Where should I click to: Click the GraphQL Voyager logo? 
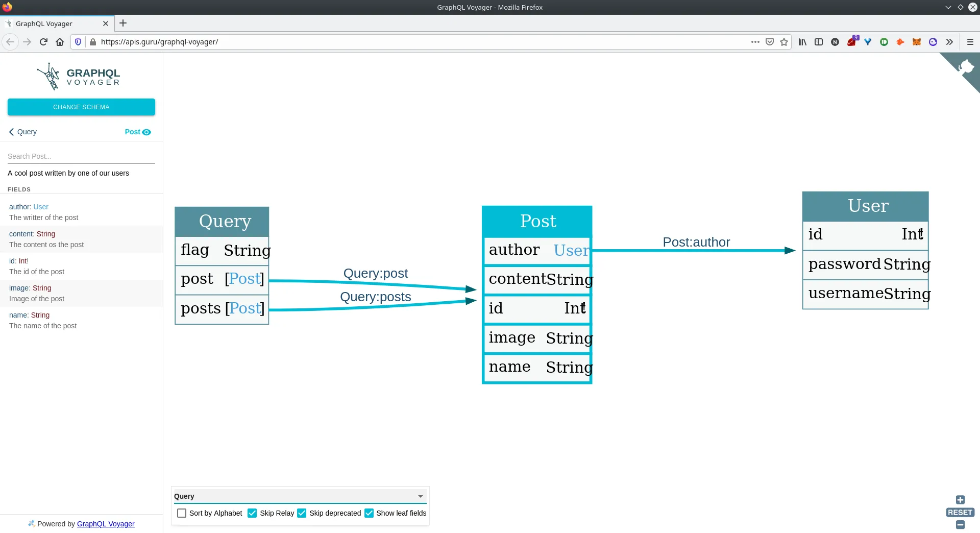(78, 77)
